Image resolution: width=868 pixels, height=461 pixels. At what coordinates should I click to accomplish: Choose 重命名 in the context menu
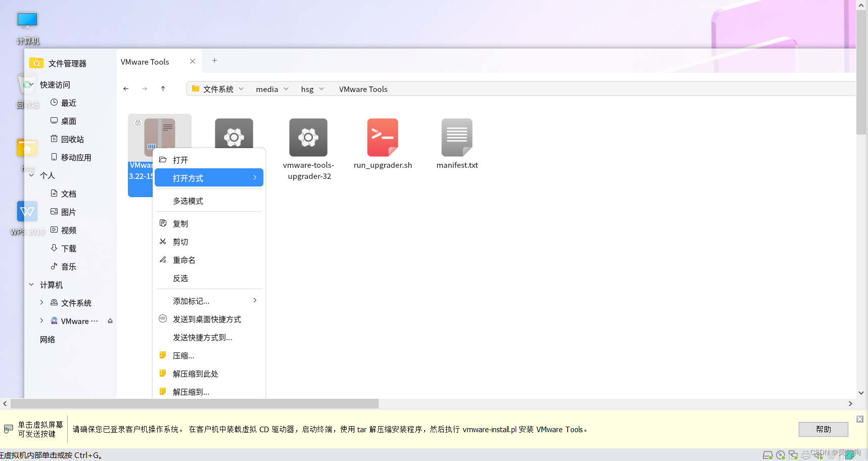(x=209, y=260)
